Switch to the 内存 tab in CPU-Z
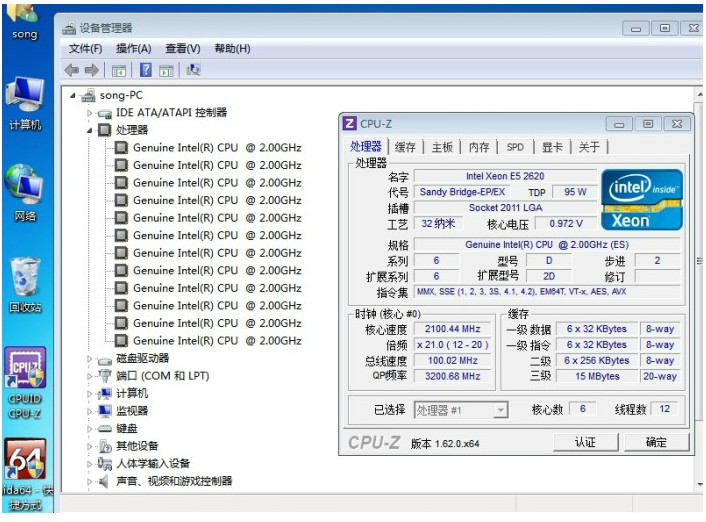This screenshot has height=522, width=706. tap(479, 147)
